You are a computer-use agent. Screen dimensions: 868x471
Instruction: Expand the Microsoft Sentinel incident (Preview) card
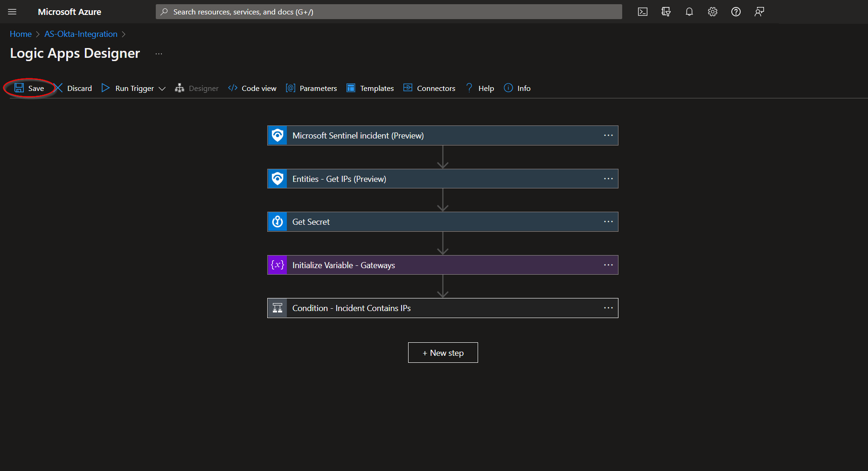[443, 135]
